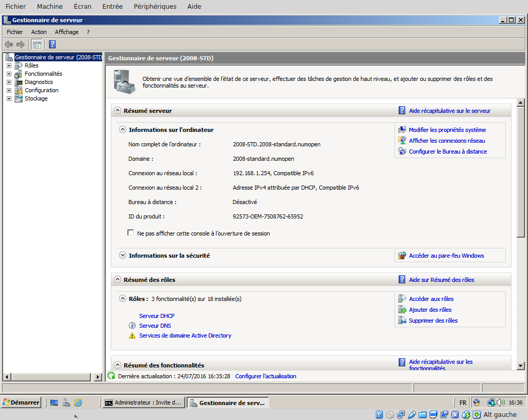
Task: Collapse the Résumé serveur section
Action: pyautogui.click(x=118, y=110)
